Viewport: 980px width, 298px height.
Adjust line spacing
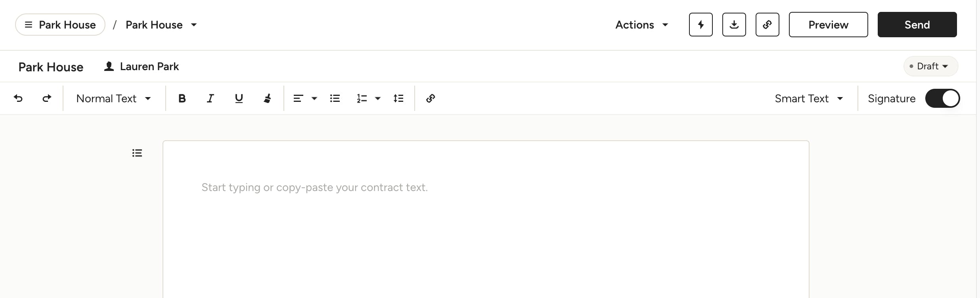click(x=398, y=98)
